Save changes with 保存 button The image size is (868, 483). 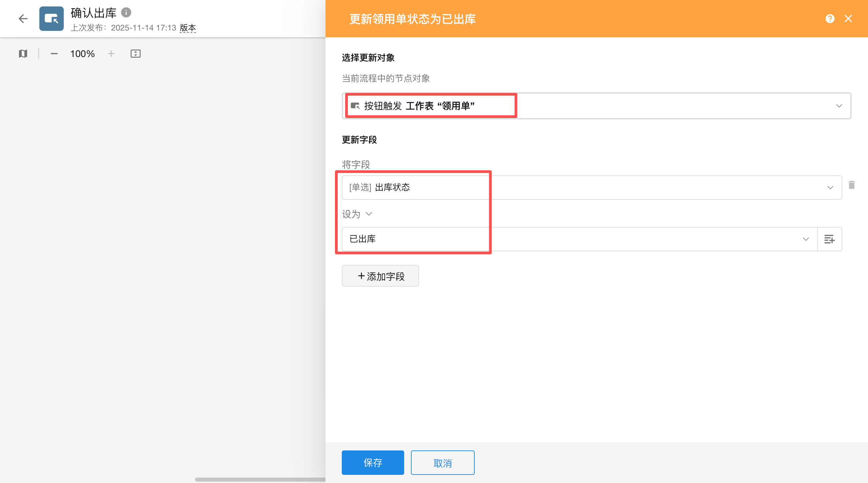click(373, 463)
